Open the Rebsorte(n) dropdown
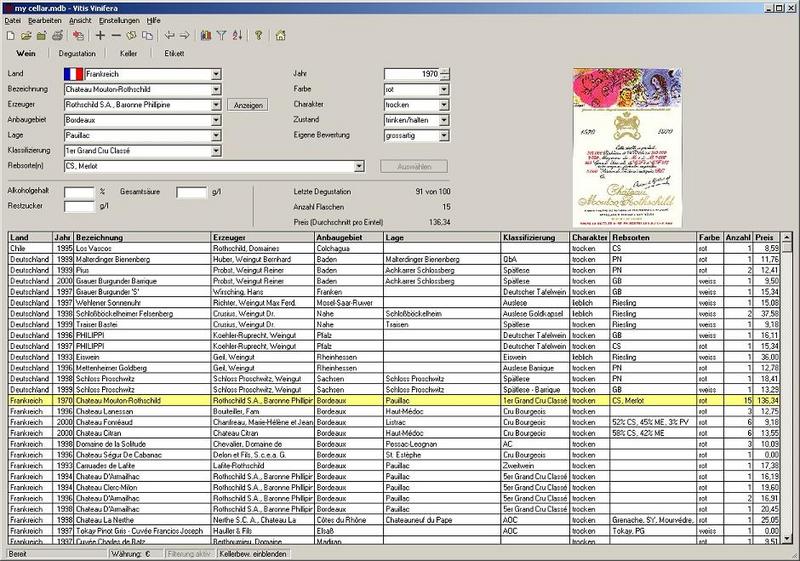 click(x=359, y=166)
